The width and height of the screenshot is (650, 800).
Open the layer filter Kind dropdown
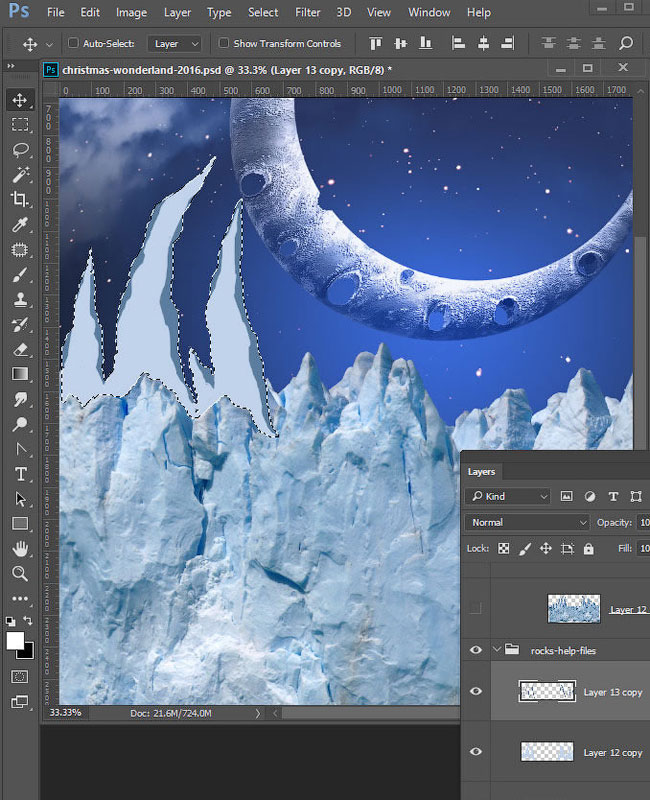508,496
